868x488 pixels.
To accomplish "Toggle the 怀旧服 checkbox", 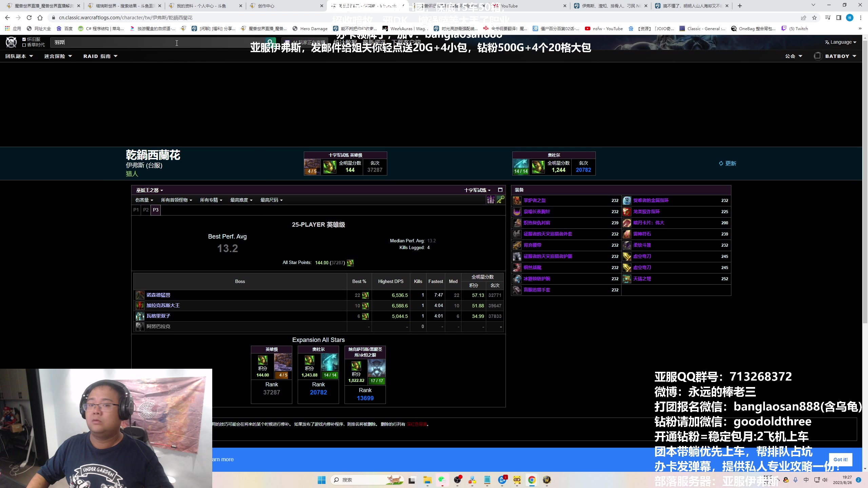I will 24,39.
